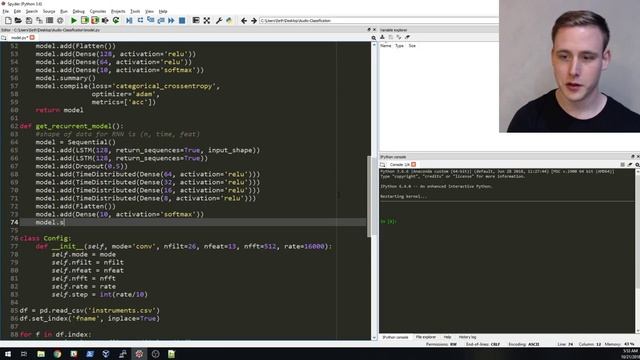Open Preferences with the wrench icon
Viewport: 640px width, 360px height.
219,20
